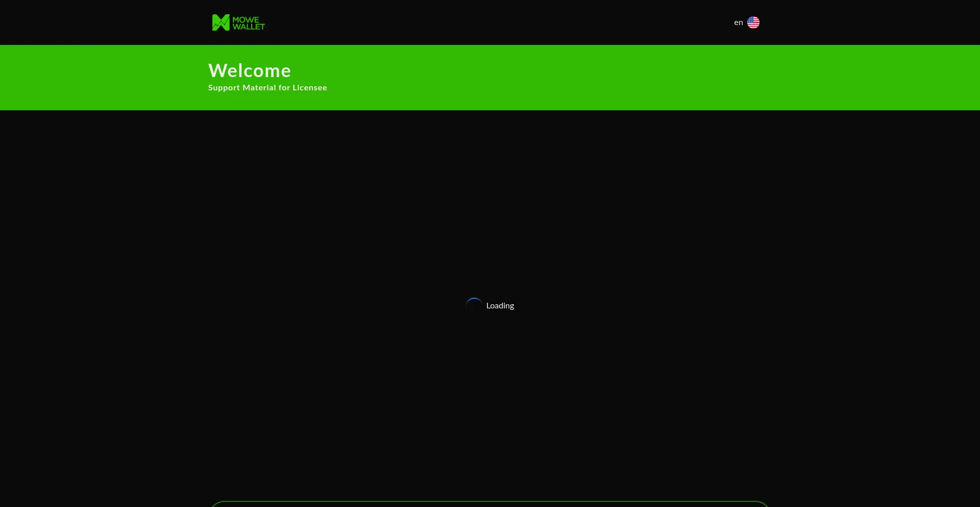Click the word "for" in the subtitle
Screen dimensions: 980x507
click(x=284, y=88)
